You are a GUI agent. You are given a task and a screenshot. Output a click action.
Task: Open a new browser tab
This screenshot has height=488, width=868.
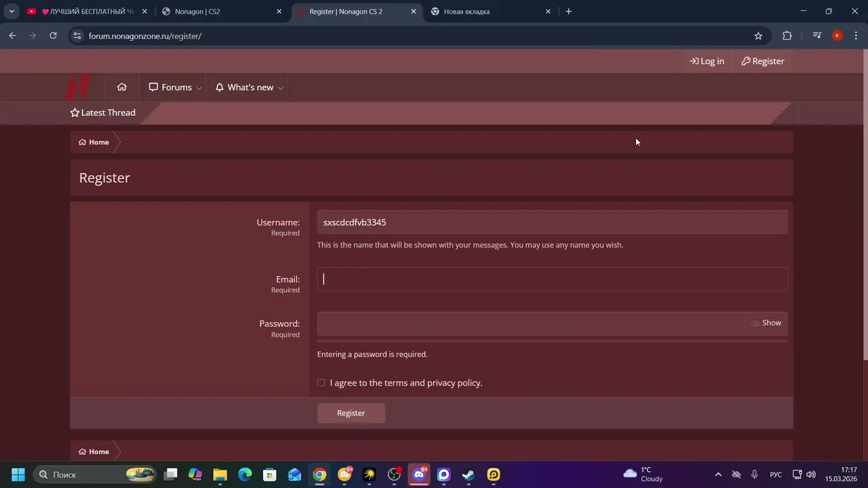click(x=568, y=12)
